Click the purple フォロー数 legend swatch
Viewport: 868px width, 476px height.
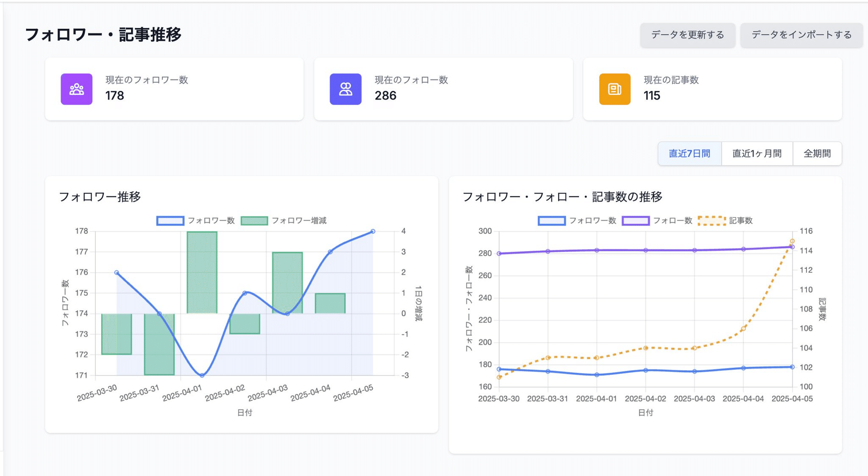click(x=636, y=221)
